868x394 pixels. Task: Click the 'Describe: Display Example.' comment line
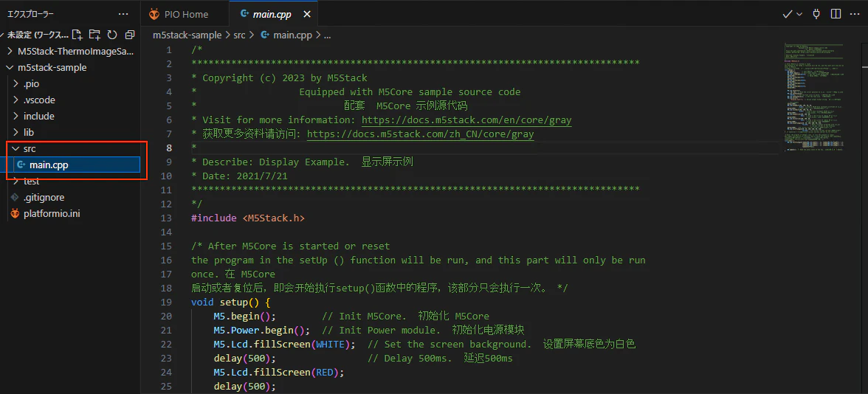(x=302, y=162)
